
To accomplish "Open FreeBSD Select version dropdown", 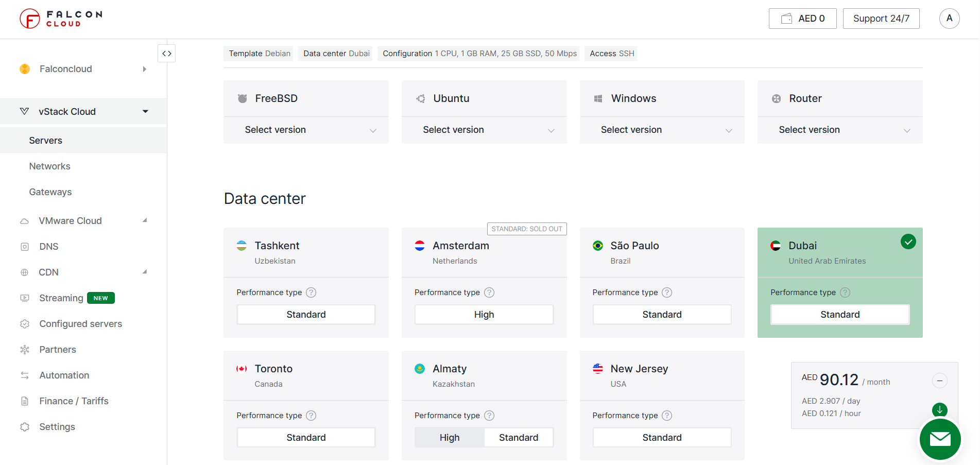I will click(x=306, y=130).
